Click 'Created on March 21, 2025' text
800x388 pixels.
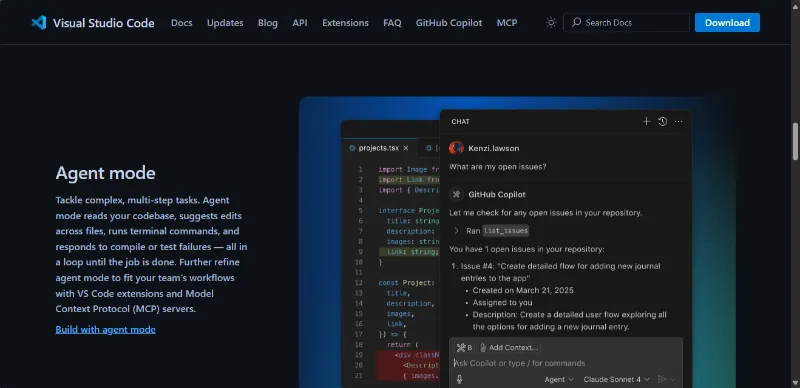click(523, 290)
